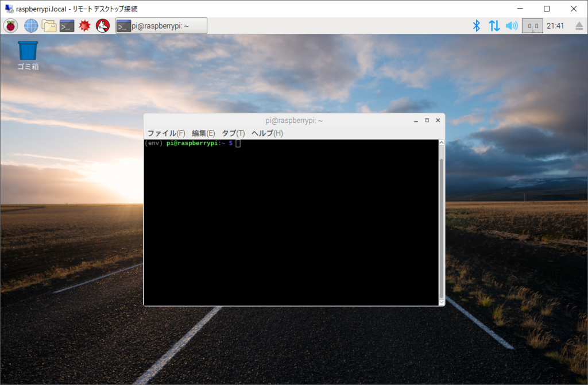
Task: Click the CPU usage monitor applet
Action: tap(532, 26)
